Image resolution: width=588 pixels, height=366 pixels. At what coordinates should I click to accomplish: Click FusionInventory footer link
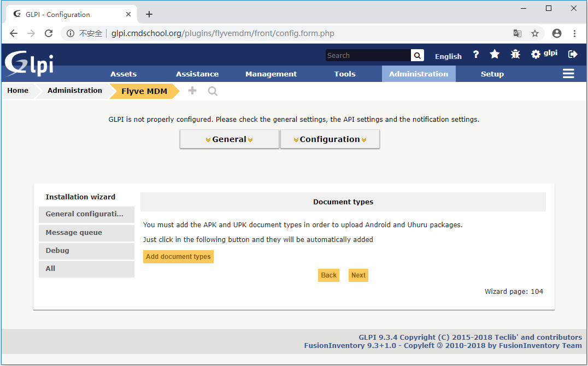coord(443,345)
